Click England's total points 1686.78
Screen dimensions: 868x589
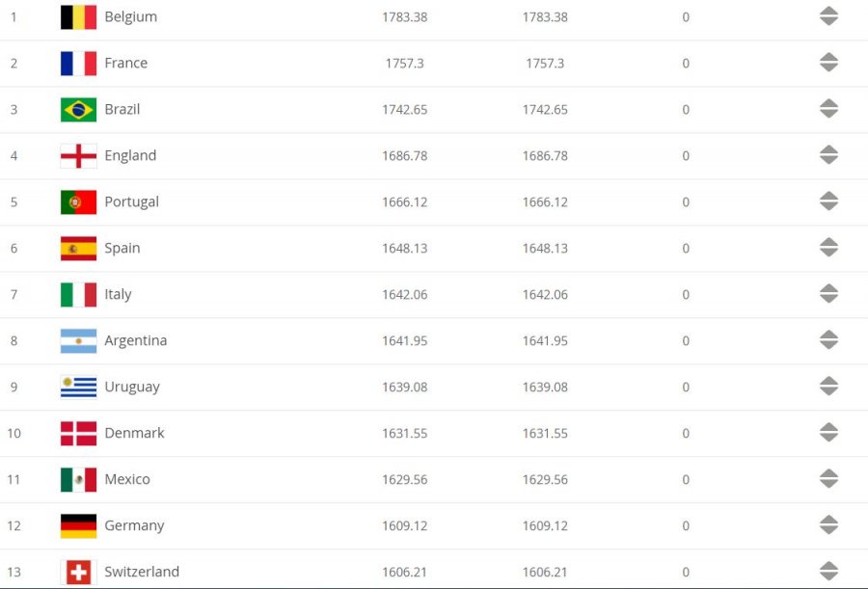405,156
